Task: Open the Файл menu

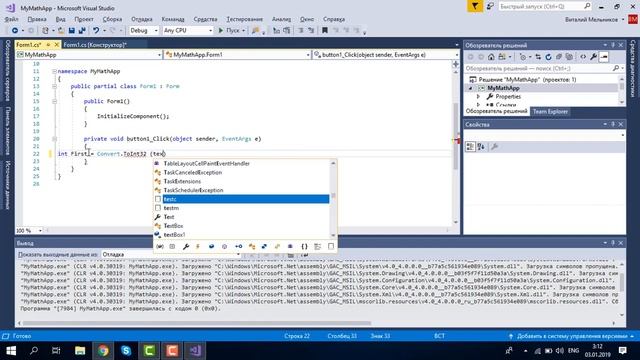Action: pos(11,19)
